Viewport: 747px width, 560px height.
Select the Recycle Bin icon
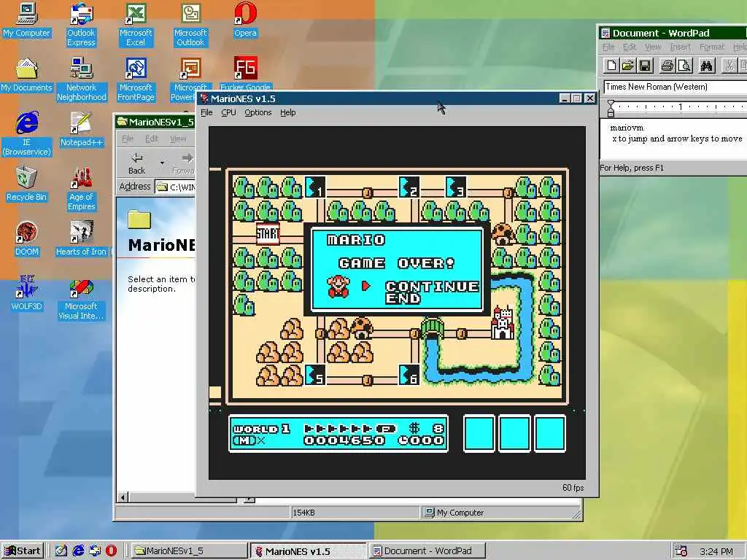coord(27,184)
